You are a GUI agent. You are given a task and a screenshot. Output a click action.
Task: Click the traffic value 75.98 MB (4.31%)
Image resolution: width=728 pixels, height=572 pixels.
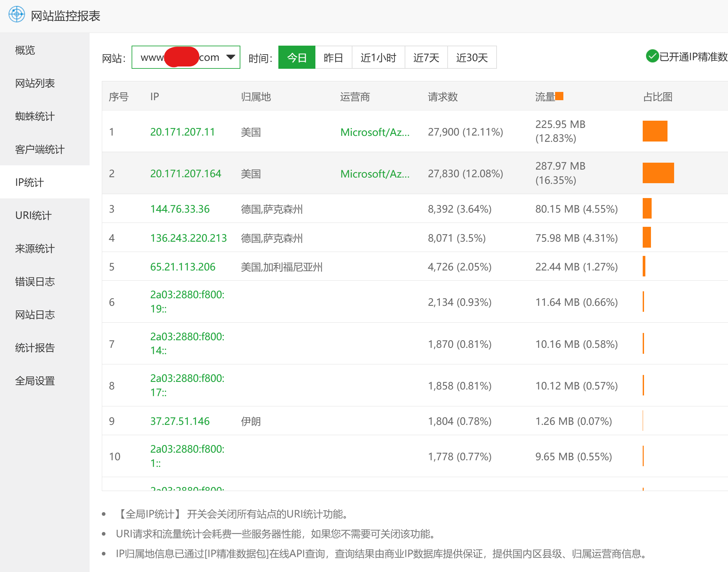(576, 238)
